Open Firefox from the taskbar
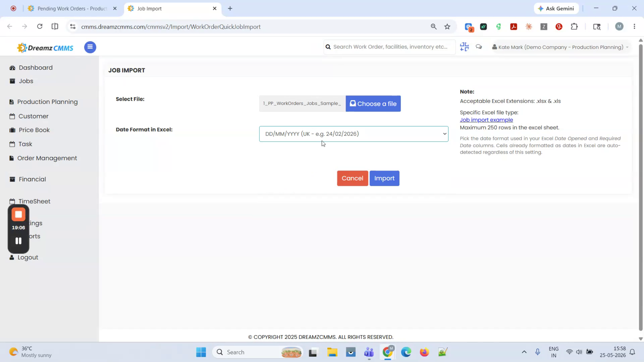This screenshot has width=644, height=362. (424, 352)
